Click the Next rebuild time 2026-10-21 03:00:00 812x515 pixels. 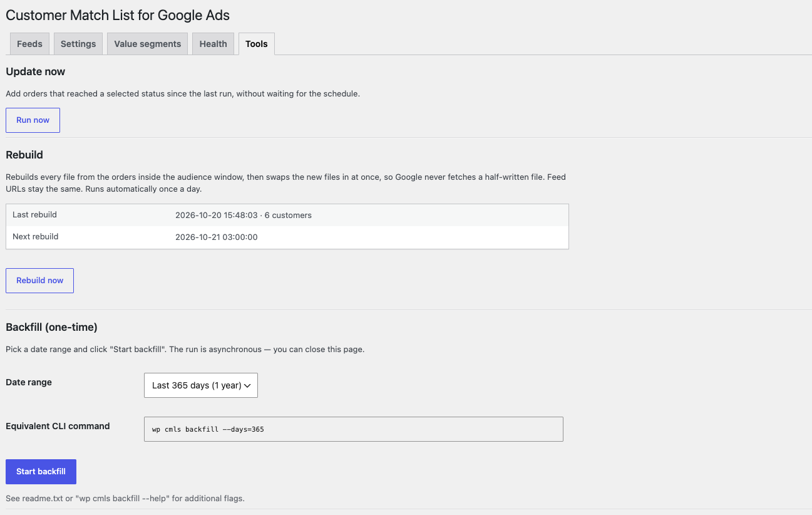217,237
